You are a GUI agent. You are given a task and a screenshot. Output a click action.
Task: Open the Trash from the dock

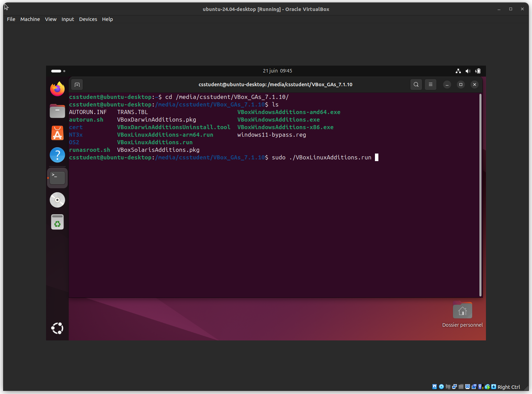57,222
